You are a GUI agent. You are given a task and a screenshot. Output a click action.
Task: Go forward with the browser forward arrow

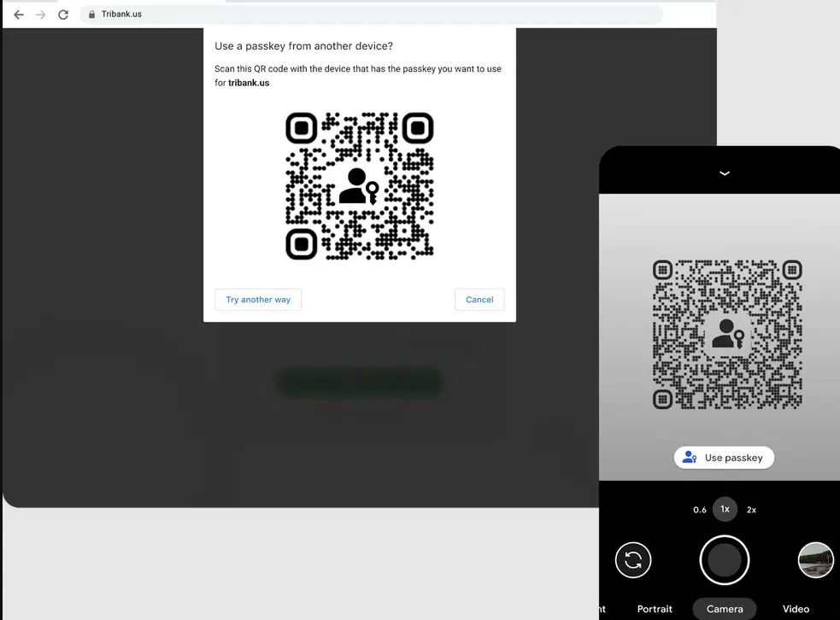pos(41,15)
